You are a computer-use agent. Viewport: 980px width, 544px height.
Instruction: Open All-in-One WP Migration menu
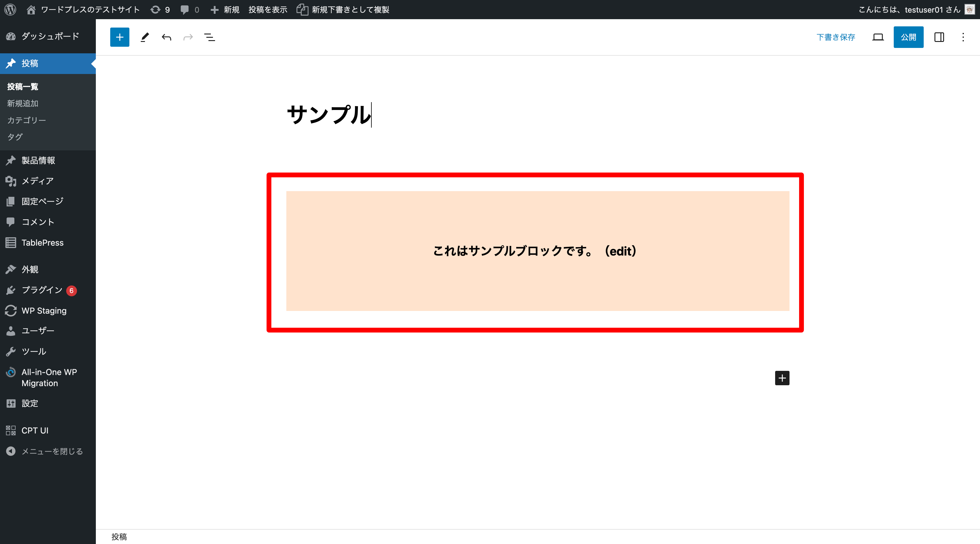click(48, 377)
